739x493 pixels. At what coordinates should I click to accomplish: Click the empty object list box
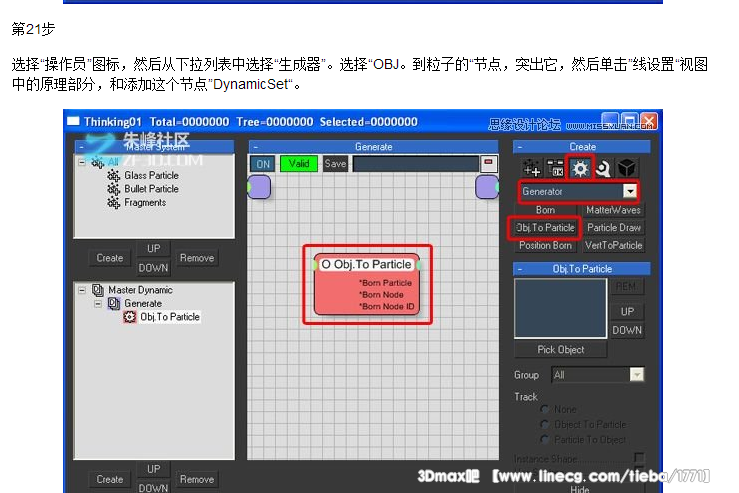[560, 308]
